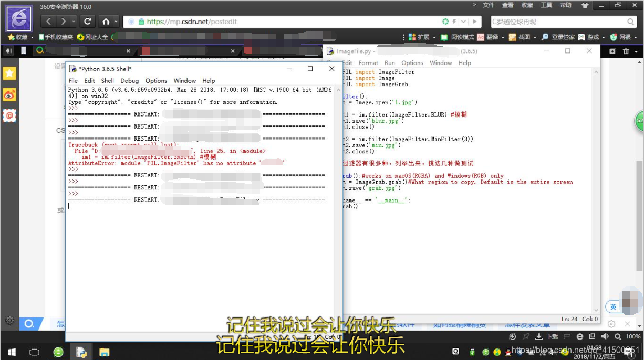Open the 网银 online banking button
644x360 pixels.
(x=620, y=37)
